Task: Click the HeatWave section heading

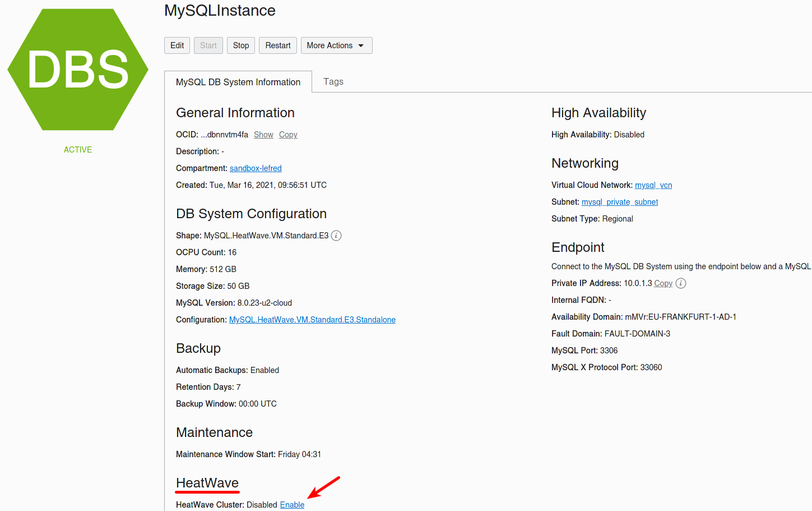Action: [207, 483]
